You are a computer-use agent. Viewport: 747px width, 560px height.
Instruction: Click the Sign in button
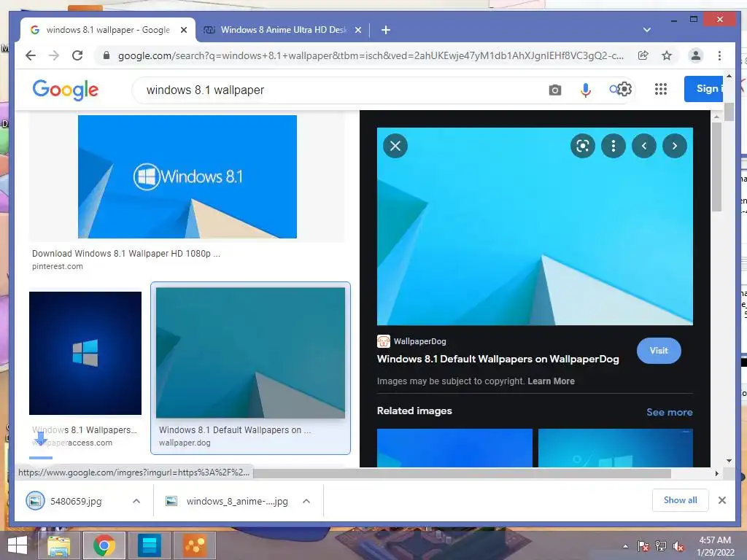704,88
